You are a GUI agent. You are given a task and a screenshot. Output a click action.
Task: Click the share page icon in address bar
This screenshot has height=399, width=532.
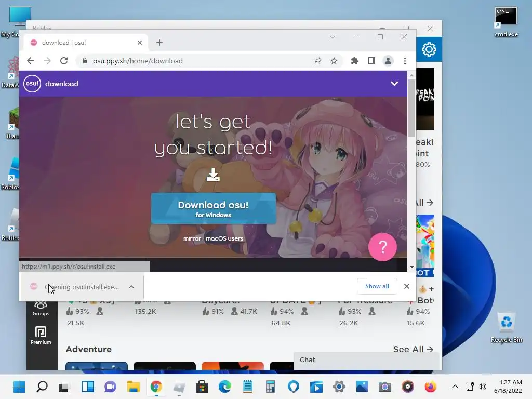(x=317, y=61)
